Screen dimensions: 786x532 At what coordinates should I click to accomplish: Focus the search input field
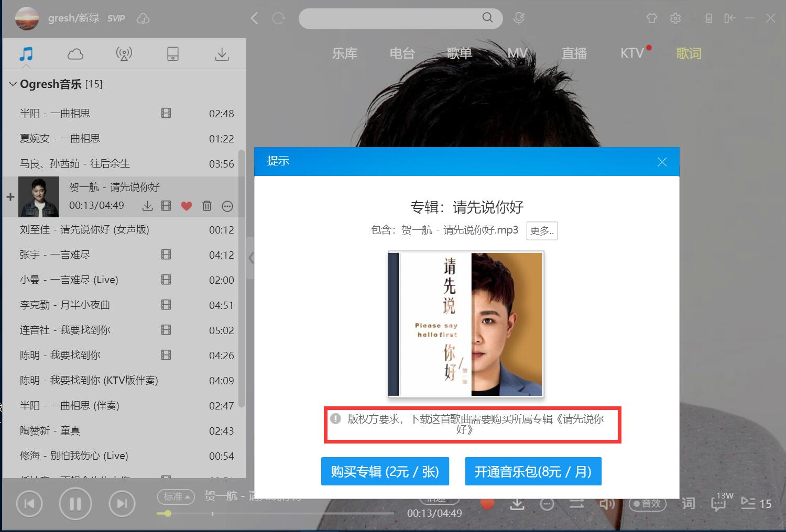[x=390, y=18]
